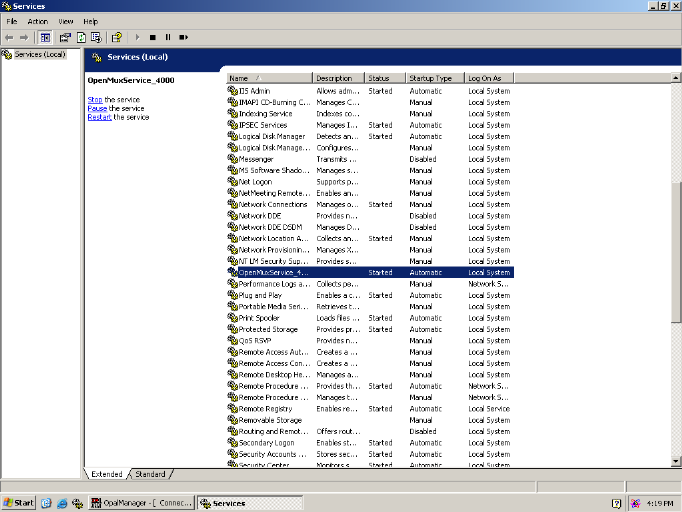Toggle Show/Hide Console Tree toolbar icon
Screen dimensions: 682x512
click(x=45, y=37)
